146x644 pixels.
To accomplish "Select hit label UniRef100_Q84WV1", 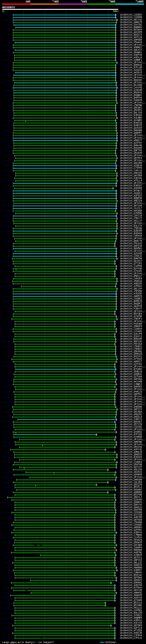I will tap(131, 52).
